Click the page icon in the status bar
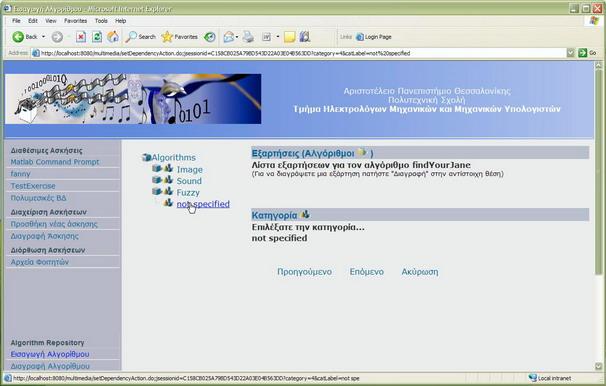 [8, 378]
